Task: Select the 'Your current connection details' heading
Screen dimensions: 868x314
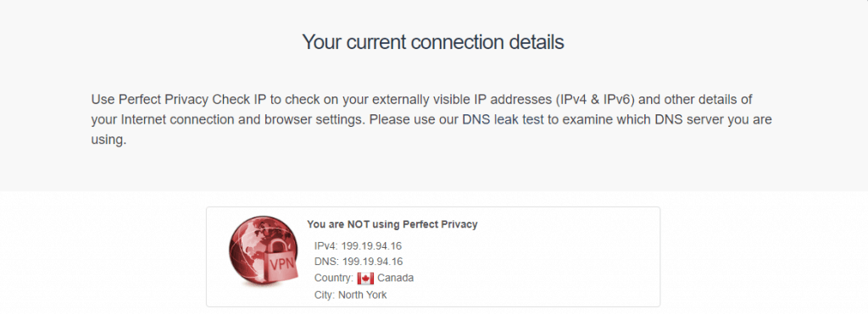Action: tap(433, 42)
